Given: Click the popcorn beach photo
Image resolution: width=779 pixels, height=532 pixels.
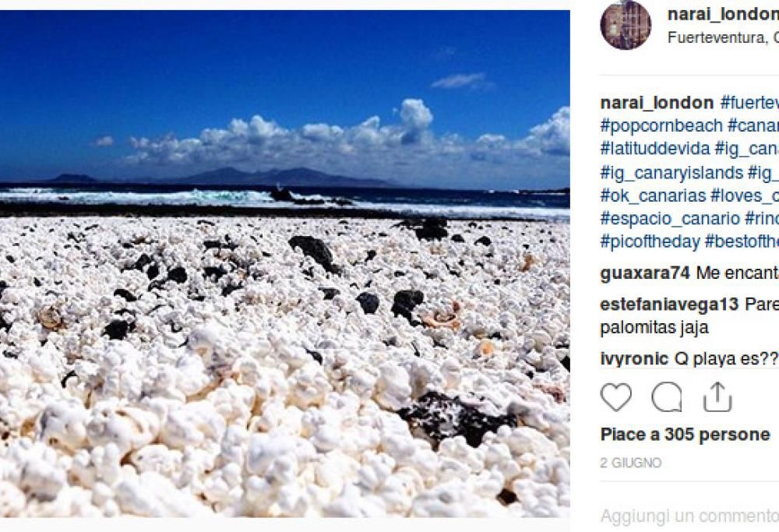Looking at the screenshot, I should (x=284, y=264).
